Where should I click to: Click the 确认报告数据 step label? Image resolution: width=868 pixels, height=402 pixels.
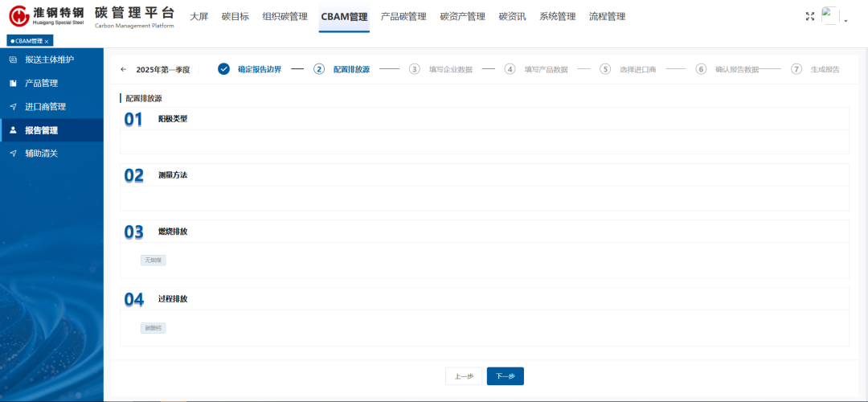[737, 69]
